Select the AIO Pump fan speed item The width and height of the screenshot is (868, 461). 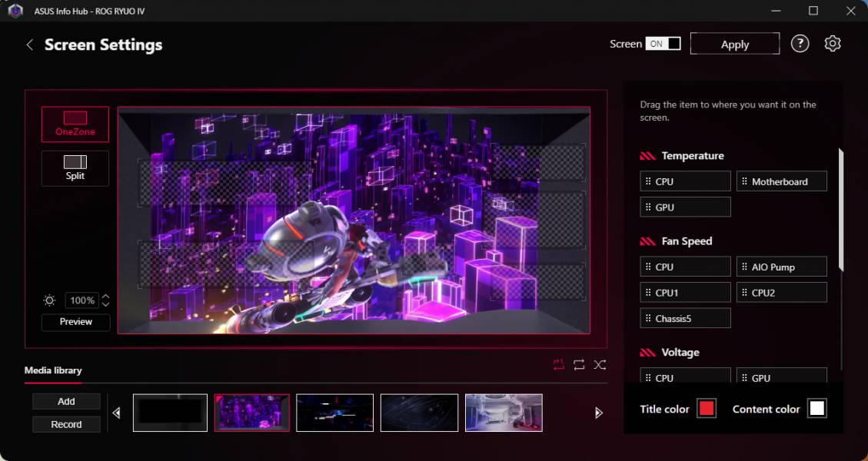pos(781,267)
